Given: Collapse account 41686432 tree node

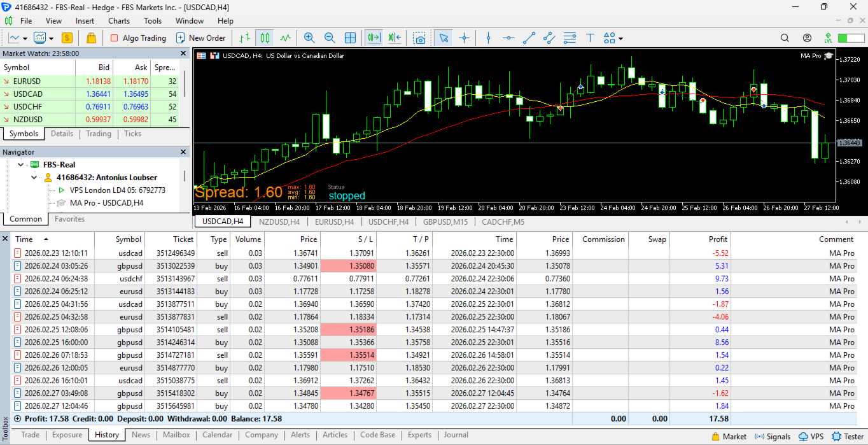Looking at the screenshot, I should [34, 178].
